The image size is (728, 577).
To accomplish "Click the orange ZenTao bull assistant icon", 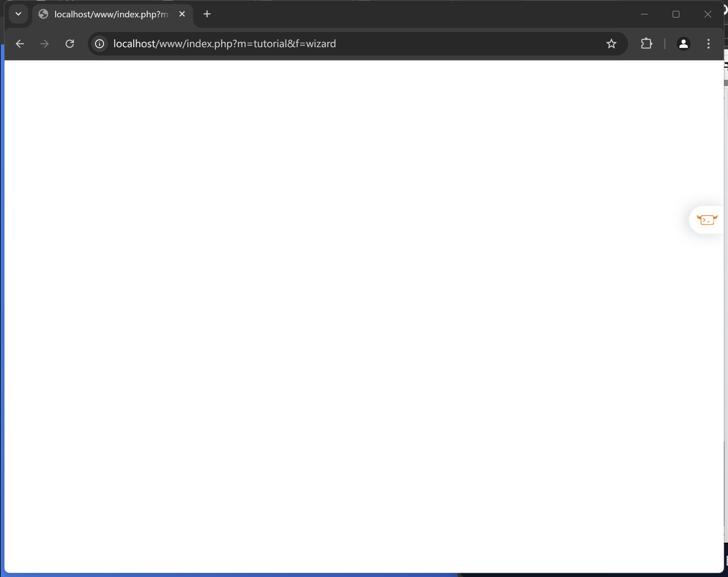I will pyautogui.click(x=706, y=220).
